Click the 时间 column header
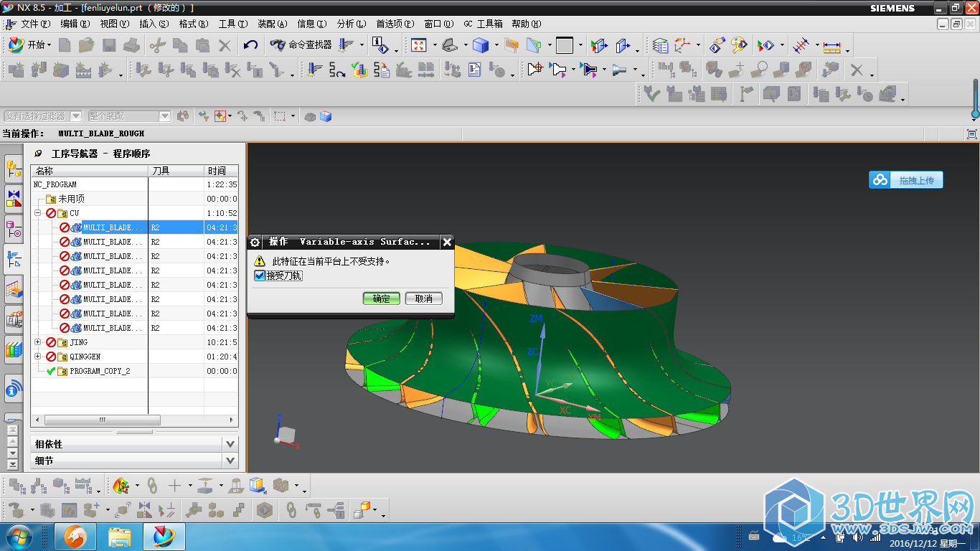 pos(221,171)
